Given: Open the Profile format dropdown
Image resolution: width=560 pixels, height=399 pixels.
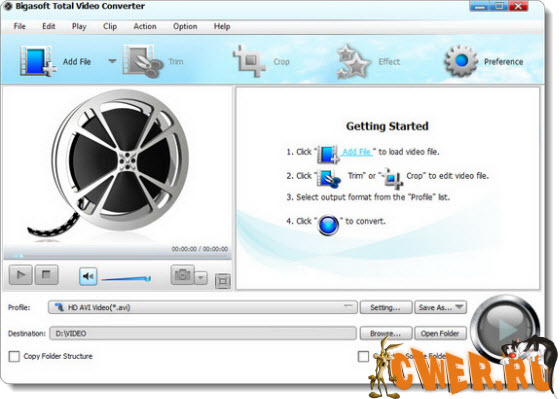Looking at the screenshot, I should (202, 307).
